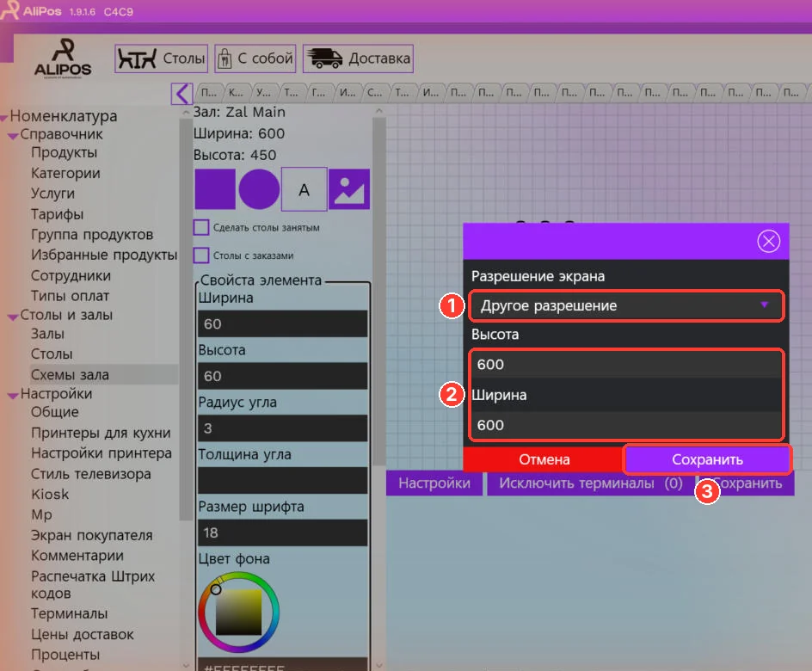The width and height of the screenshot is (812, 671).
Task: Collapse the Столы и залы tree node
Action: pos(14,317)
